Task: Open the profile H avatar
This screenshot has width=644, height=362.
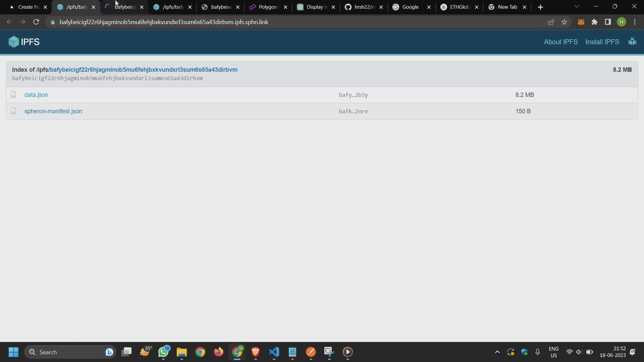Action: click(x=621, y=22)
